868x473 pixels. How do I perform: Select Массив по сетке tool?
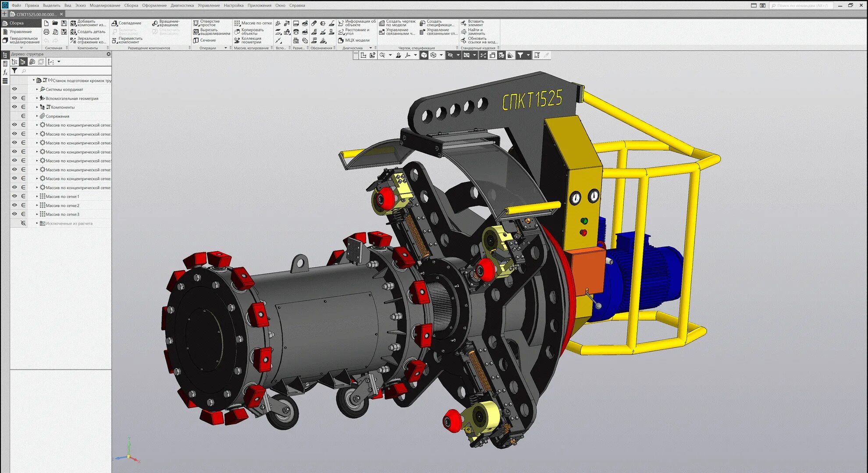253,23
